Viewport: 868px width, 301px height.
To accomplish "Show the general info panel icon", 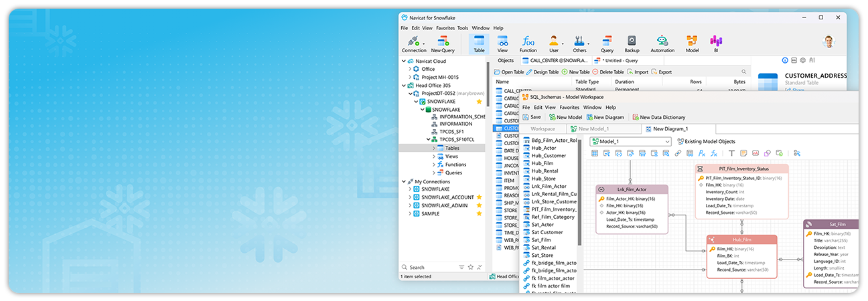I will pos(785,60).
